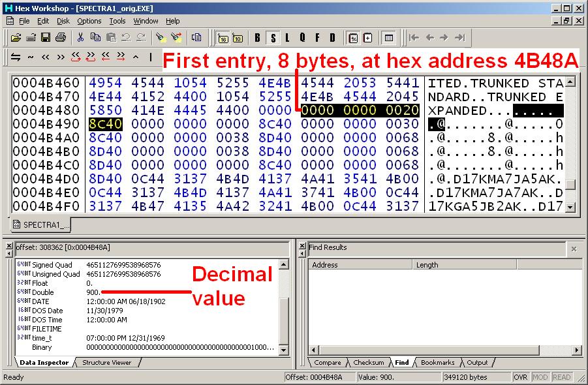Screen dimensions: 588x385
Task: Click the hex view scroll-up arrow
Action: pyautogui.click(x=570, y=82)
